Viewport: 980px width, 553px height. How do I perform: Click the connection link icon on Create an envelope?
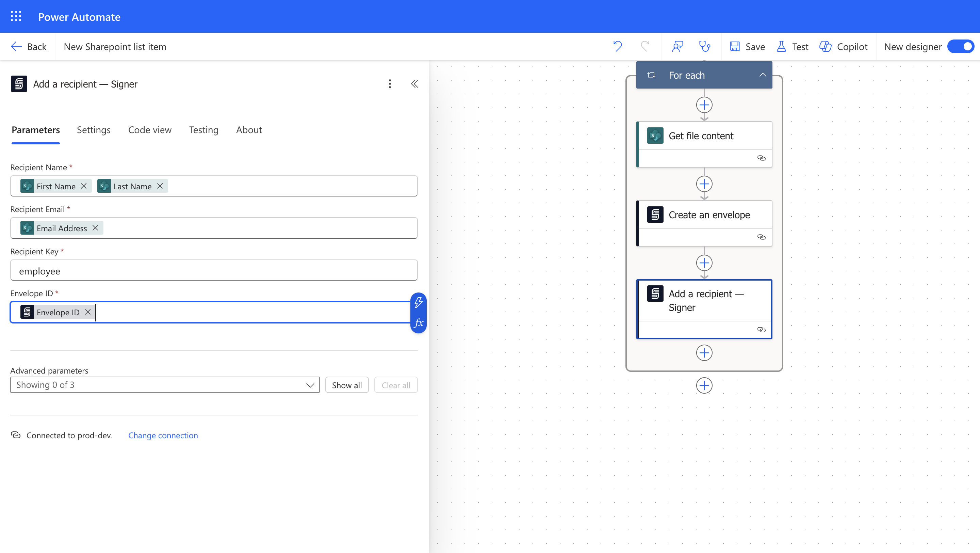pos(761,237)
